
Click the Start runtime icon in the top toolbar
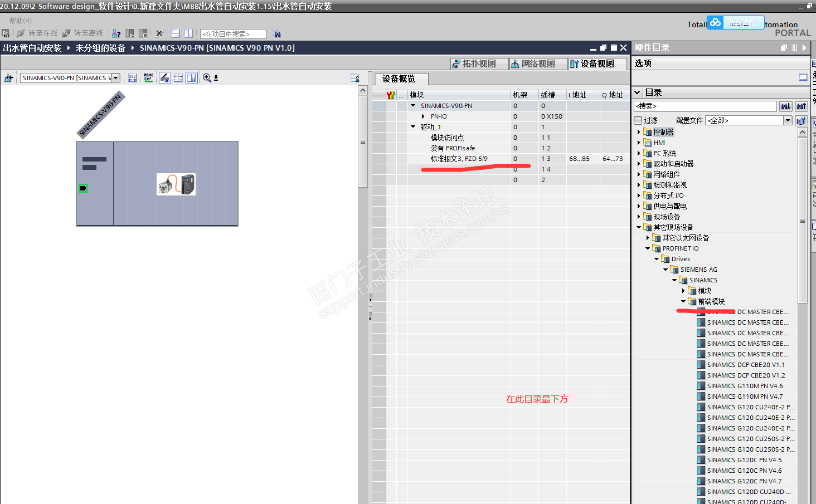[6, 33]
